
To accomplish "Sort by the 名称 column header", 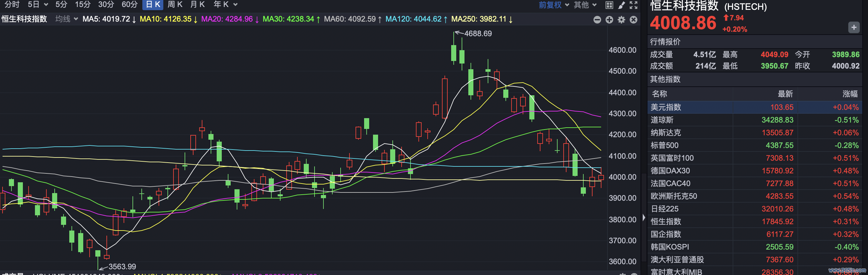I will [660, 94].
